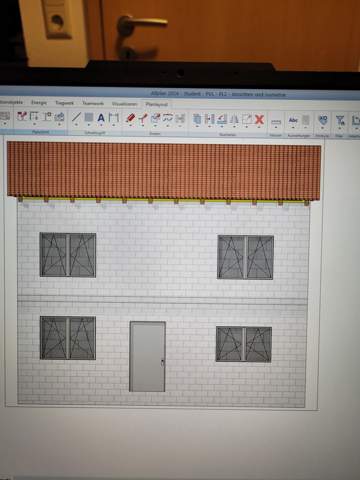Choose the gray hatching fill tool
This screenshot has width=360, height=480.
pyautogui.click(x=89, y=117)
